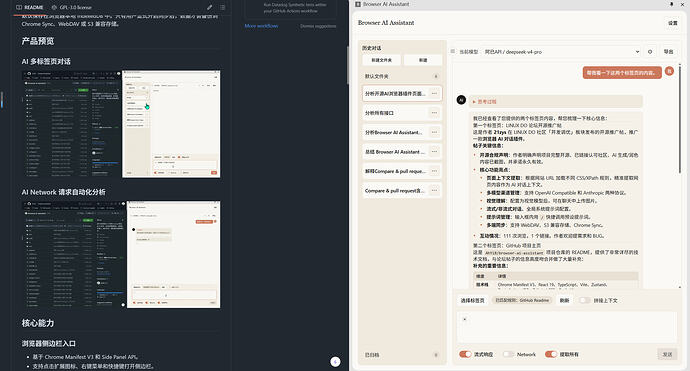Click the assistant chat vertical scrollbar

[x=680, y=118]
